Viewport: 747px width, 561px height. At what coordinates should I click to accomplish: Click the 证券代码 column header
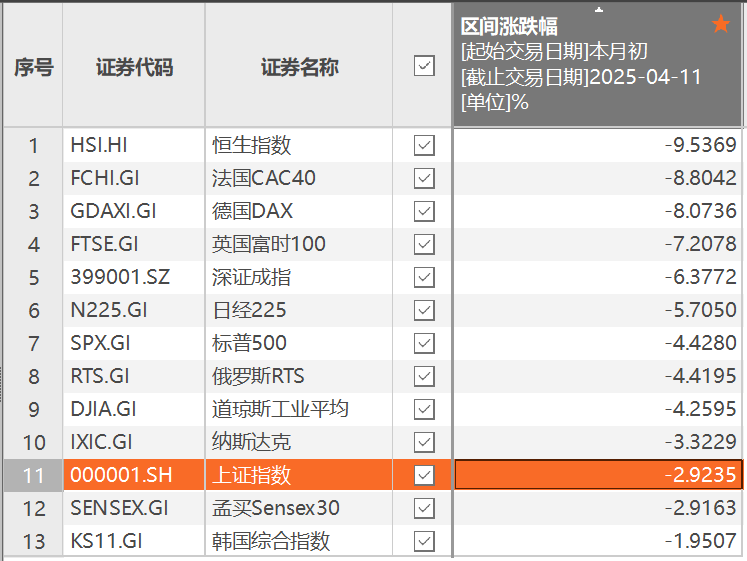[x=134, y=67]
